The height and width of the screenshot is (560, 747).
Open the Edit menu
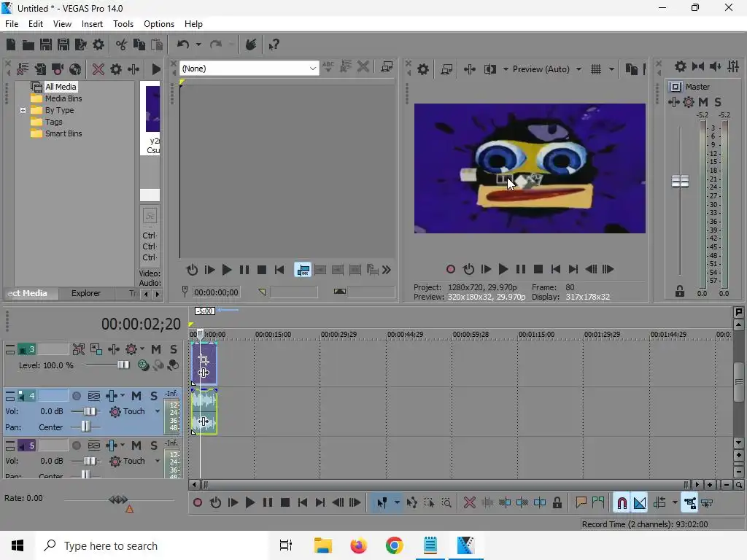[35, 24]
